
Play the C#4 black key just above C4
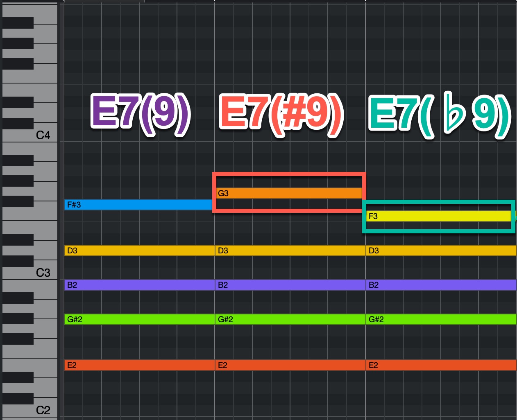18,123
